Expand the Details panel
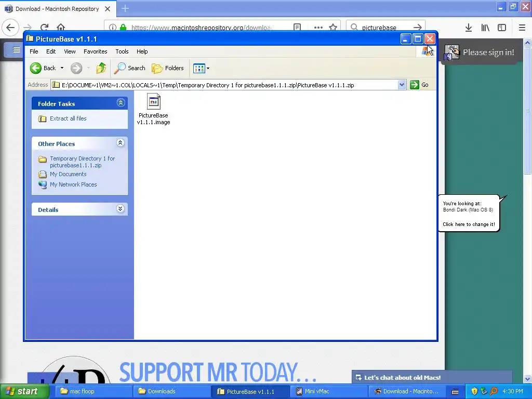Image resolution: width=532 pixels, height=399 pixels. pyautogui.click(x=121, y=208)
